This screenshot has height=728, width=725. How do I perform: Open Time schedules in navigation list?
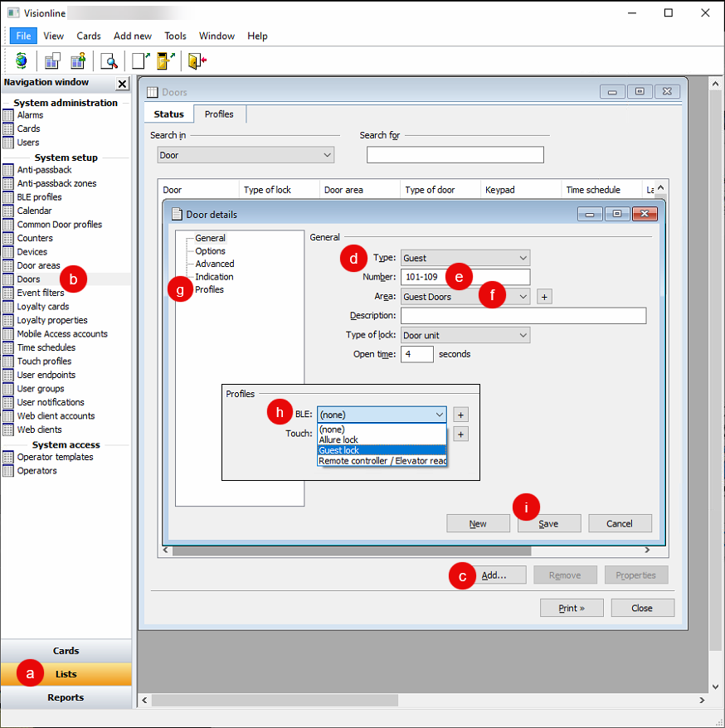pyautogui.click(x=46, y=347)
